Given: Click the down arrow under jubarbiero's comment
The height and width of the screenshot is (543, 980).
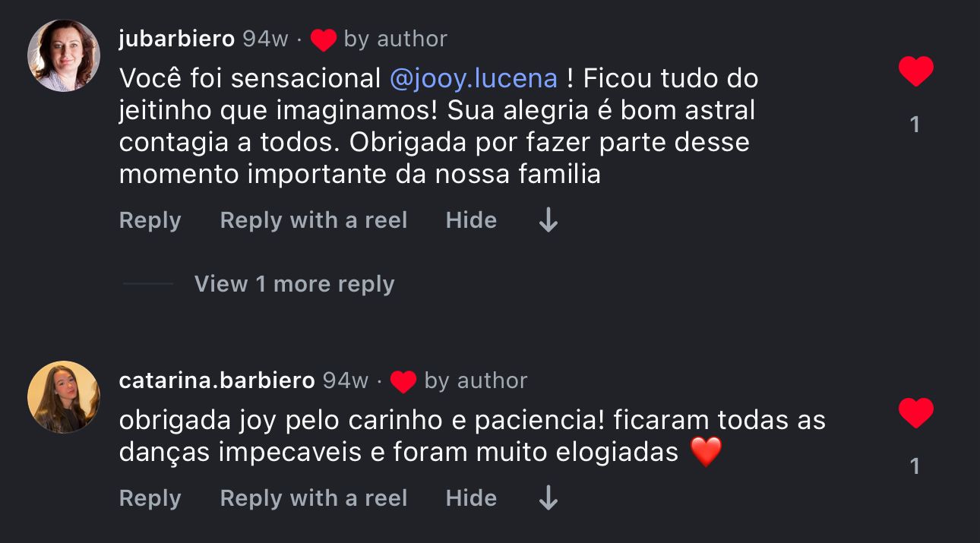Looking at the screenshot, I should [x=548, y=220].
